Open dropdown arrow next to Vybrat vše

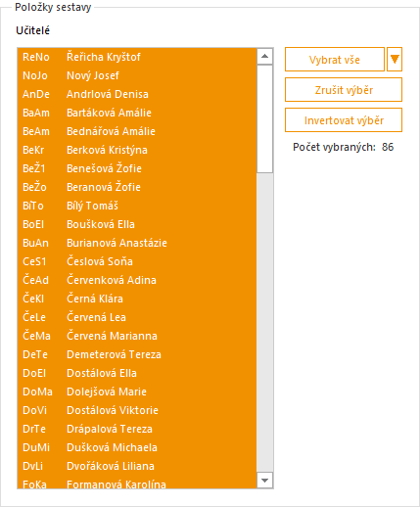(x=395, y=60)
